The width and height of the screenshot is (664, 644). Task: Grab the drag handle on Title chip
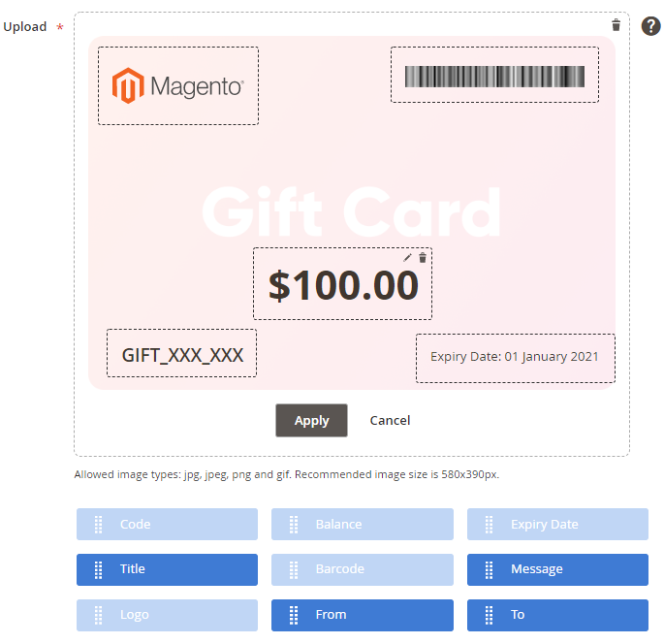click(x=98, y=570)
